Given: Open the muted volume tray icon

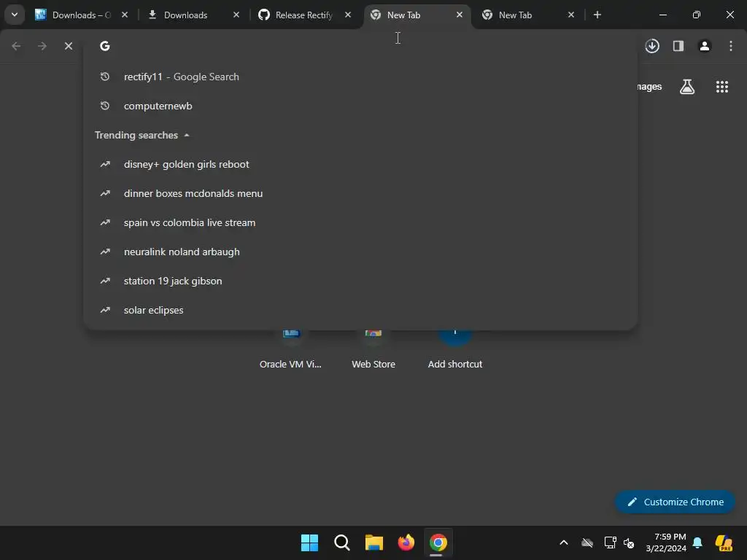Looking at the screenshot, I should 629,542.
